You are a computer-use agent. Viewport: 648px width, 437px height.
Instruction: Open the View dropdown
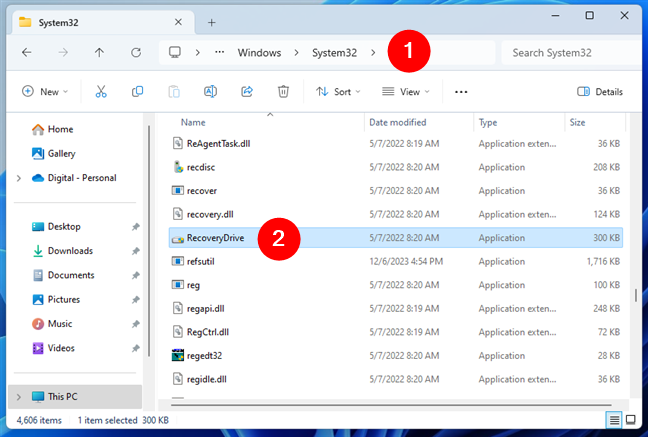(x=405, y=91)
